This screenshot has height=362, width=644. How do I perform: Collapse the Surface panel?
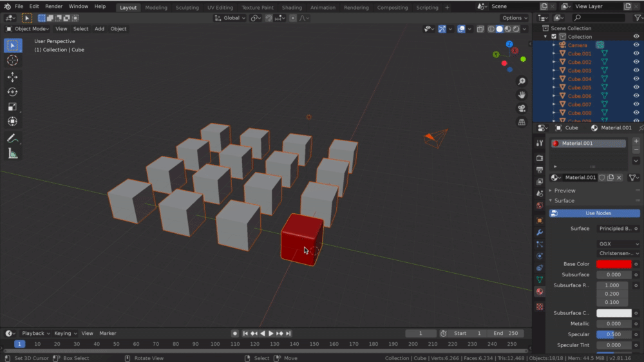564,200
